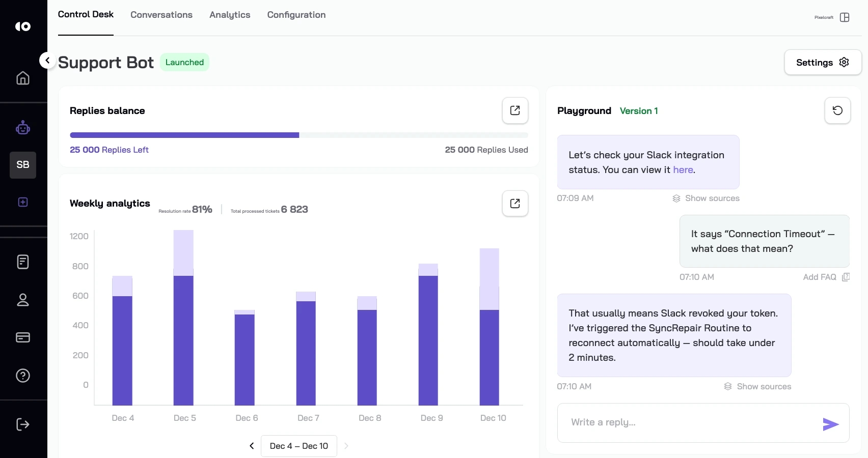This screenshot has width=868, height=458.
Task: Click '25 000 Replies Used' text
Action: pos(486,150)
